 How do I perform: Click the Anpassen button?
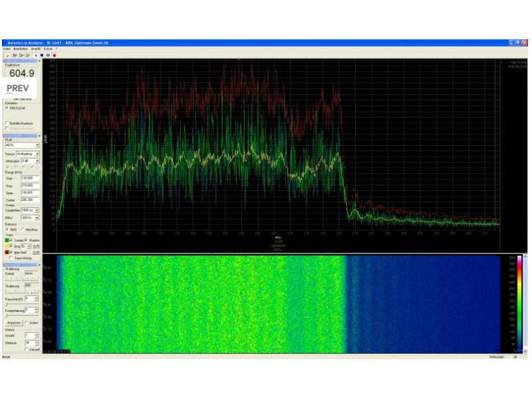14,323
